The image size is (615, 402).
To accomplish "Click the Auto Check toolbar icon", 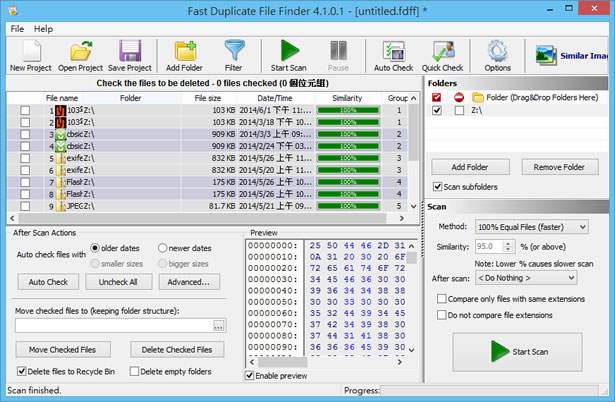I will [394, 55].
